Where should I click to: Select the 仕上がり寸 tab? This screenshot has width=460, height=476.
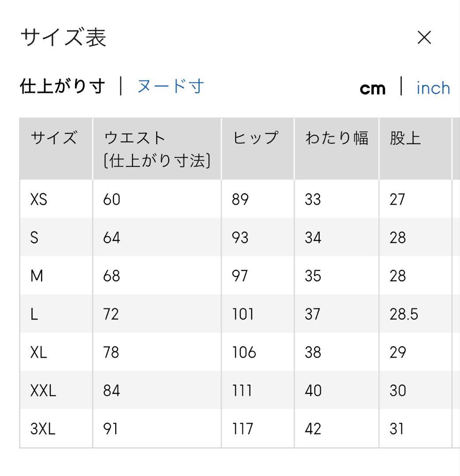tap(63, 86)
